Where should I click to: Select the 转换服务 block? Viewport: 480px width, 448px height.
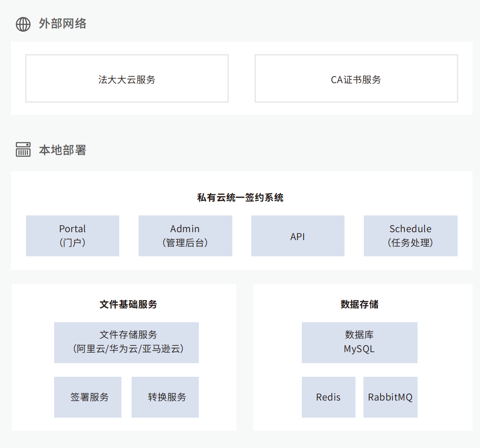[x=165, y=397]
